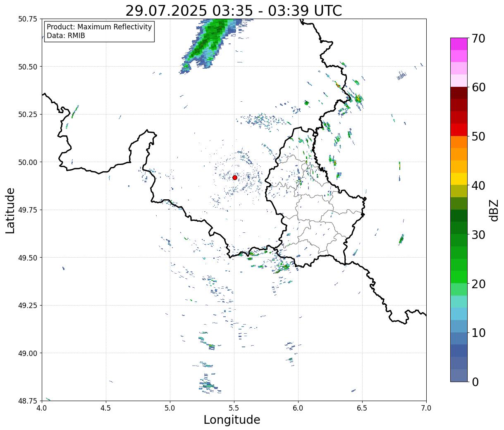Viewport: 504px width, 430px height.
Task: Click the bottom slate-blue colorbar swatch
Action: click(x=459, y=375)
